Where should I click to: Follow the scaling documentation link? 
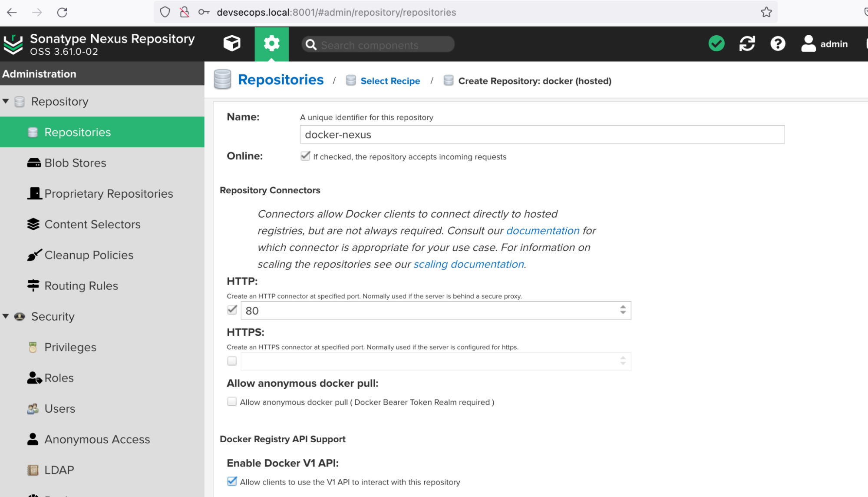click(x=469, y=264)
